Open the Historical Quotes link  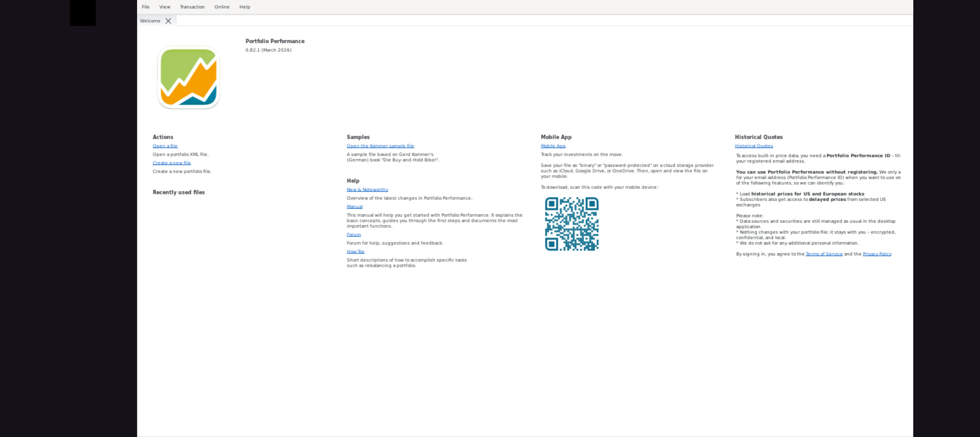[x=754, y=146]
